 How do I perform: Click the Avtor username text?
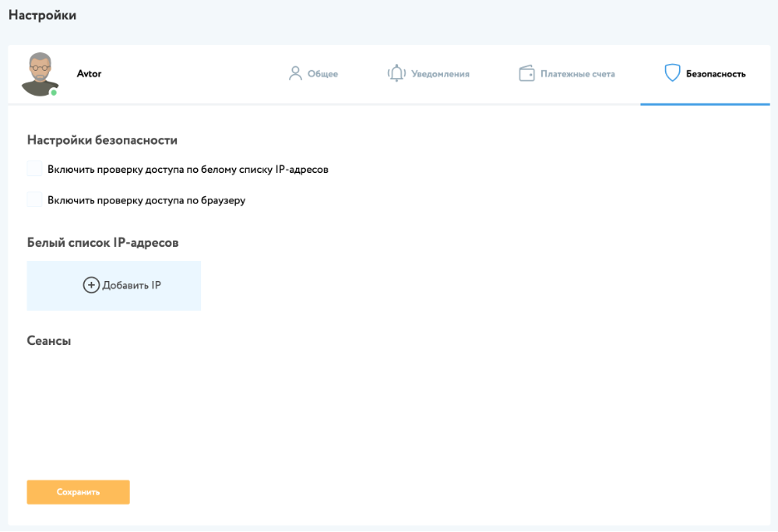[89, 74]
